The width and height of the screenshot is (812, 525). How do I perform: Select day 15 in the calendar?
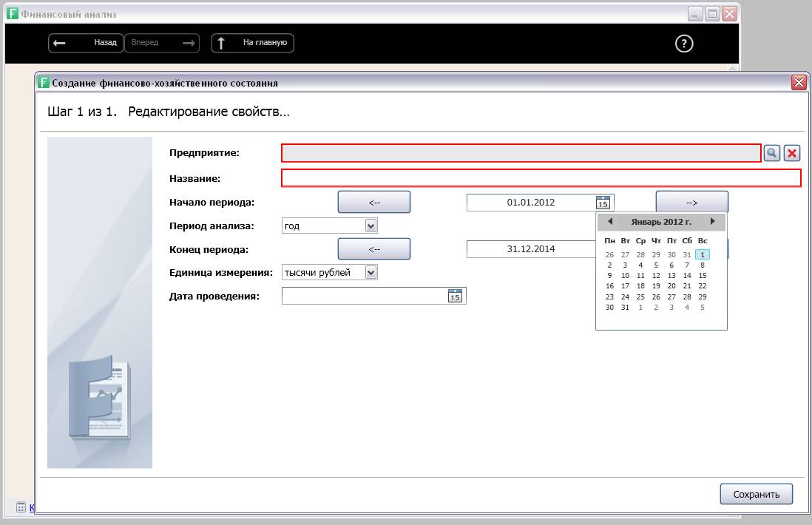coord(703,276)
